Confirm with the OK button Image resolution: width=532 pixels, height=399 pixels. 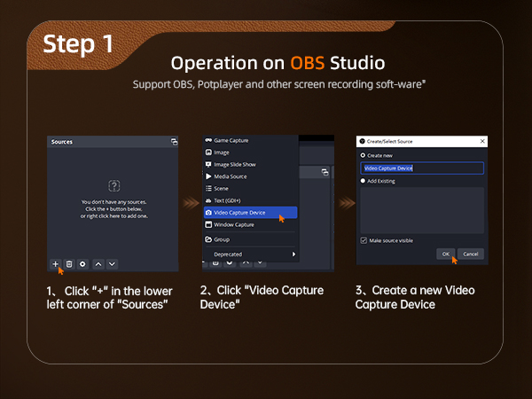pyautogui.click(x=445, y=254)
